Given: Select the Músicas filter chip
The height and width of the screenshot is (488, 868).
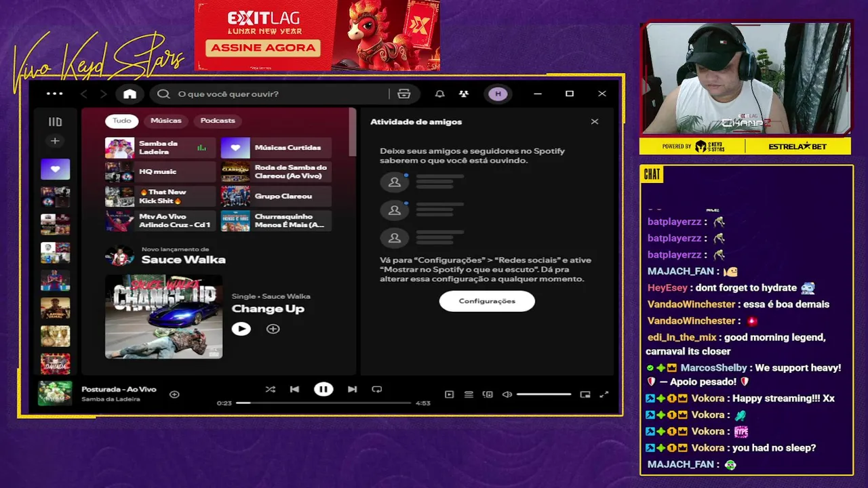Looking at the screenshot, I should (x=166, y=121).
